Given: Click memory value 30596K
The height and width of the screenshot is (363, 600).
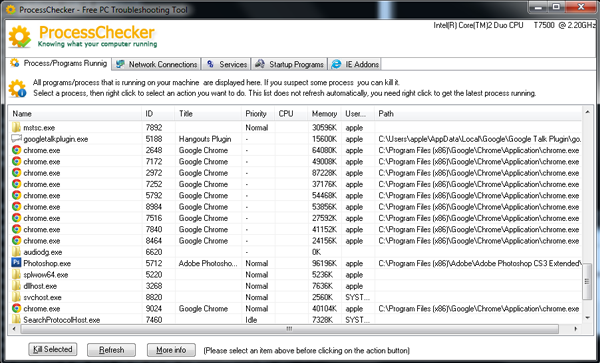Looking at the screenshot, I should (x=324, y=127).
